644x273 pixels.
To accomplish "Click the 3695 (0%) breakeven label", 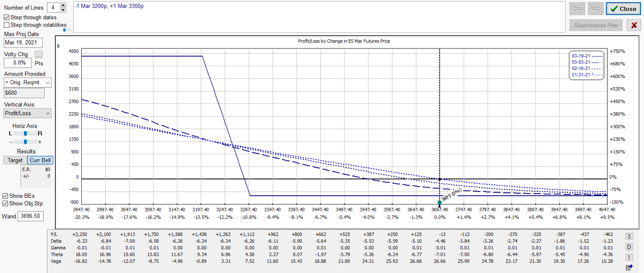I will tap(451, 195).
